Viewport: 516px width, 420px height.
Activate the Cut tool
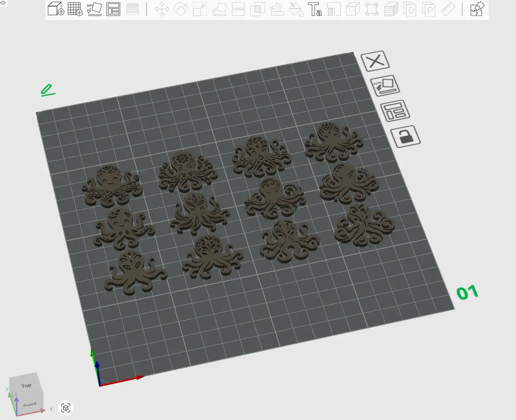click(238, 9)
